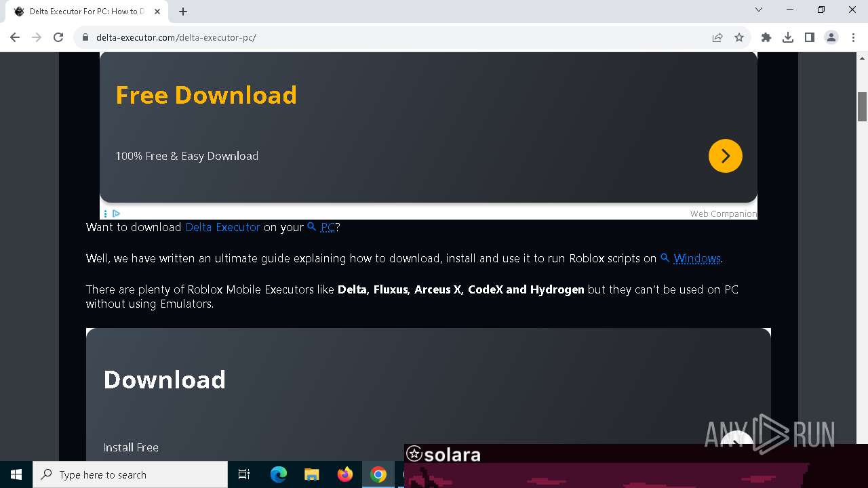
Task: Click the taskbar search box
Action: [130, 474]
